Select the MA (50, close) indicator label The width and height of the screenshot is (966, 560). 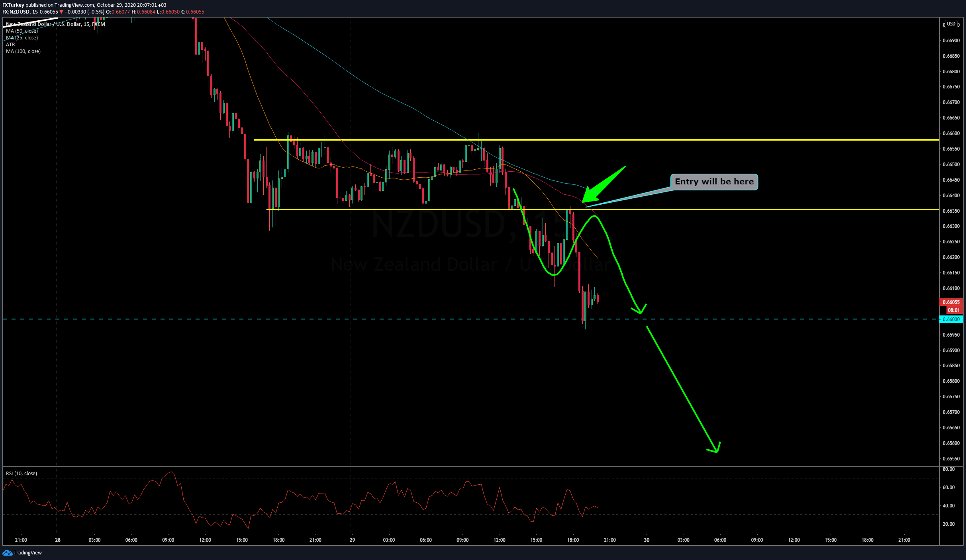click(22, 31)
